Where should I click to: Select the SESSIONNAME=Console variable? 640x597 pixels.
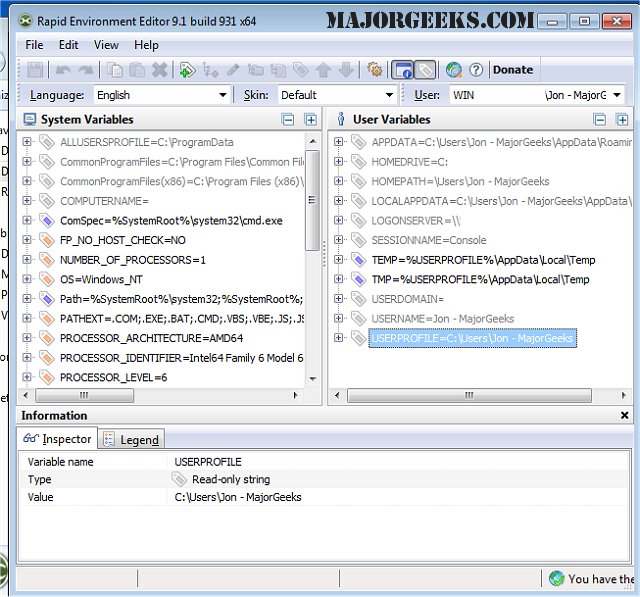(x=429, y=240)
